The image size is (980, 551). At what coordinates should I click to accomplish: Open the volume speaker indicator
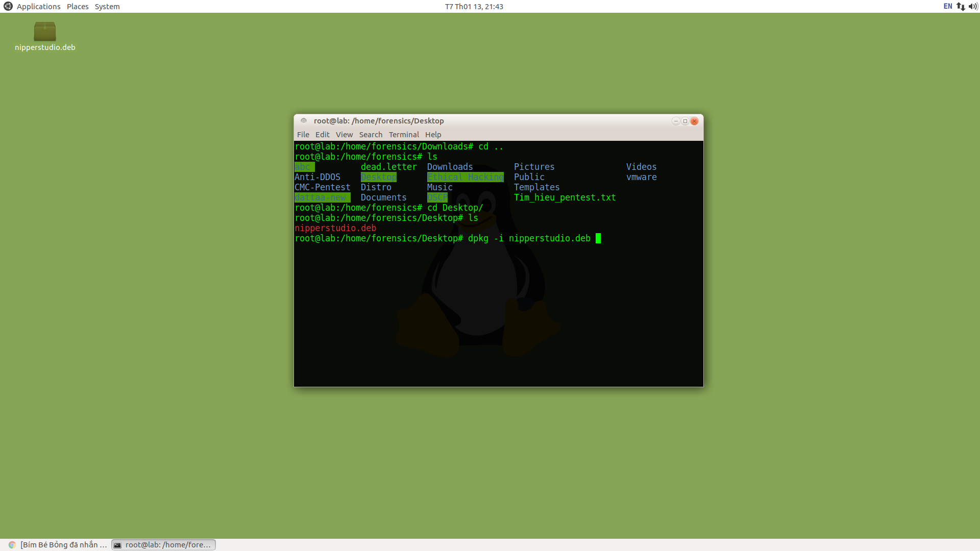click(973, 6)
